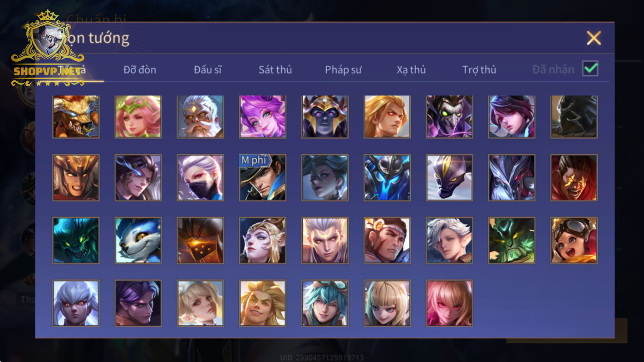
Task: Uncheck the "Đã nhận" checkbox
Action: point(590,69)
